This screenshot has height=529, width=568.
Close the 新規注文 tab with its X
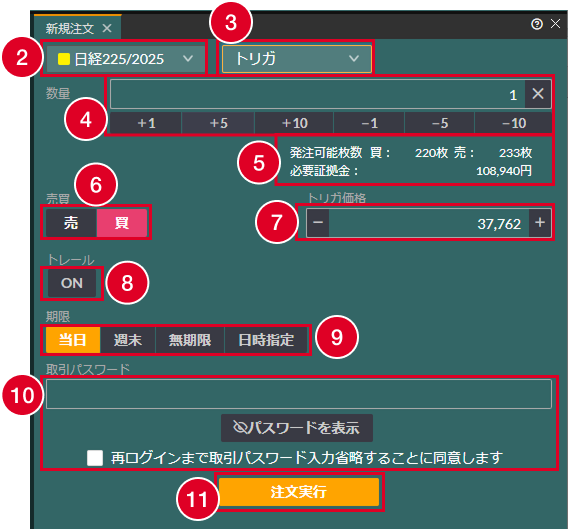[107, 28]
